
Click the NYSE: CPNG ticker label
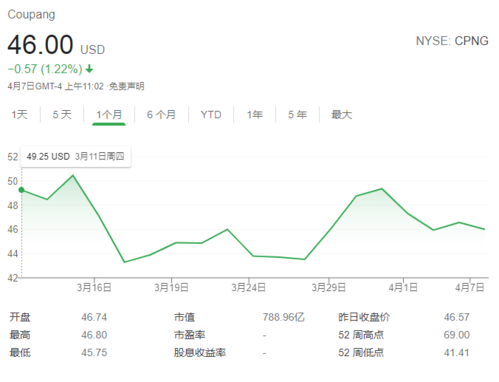click(x=452, y=41)
